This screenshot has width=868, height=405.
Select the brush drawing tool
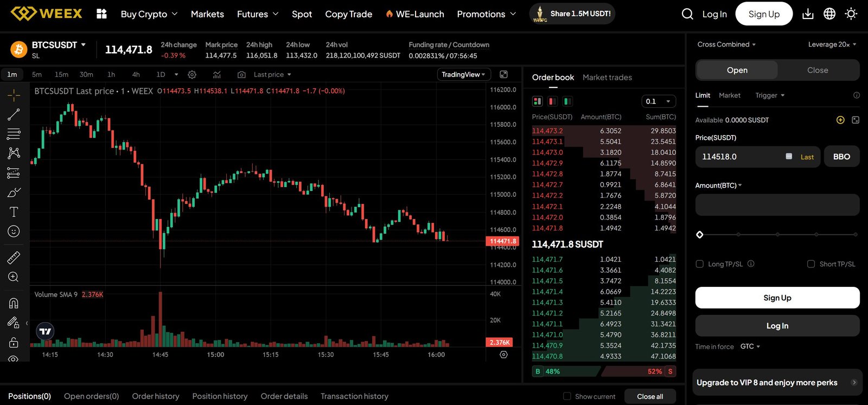[14, 192]
